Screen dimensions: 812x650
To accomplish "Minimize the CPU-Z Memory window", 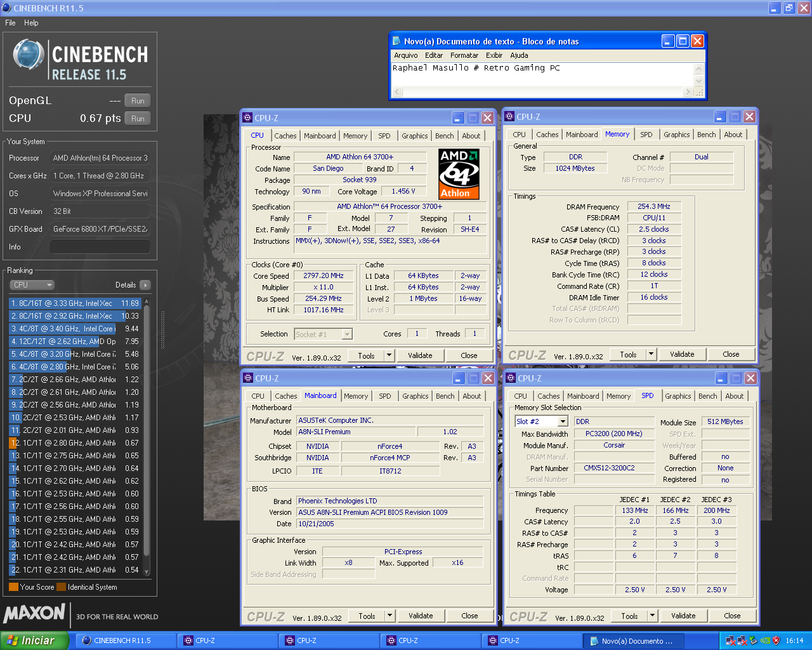I will click(x=719, y=117).
